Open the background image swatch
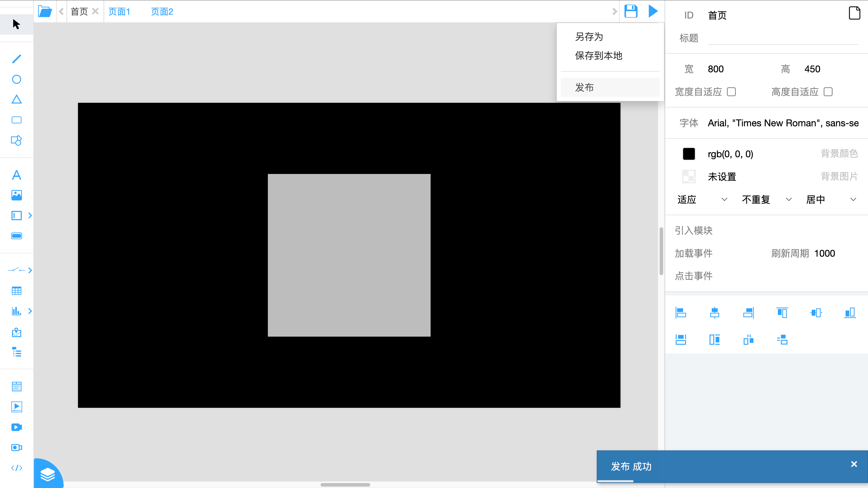This screenshot has height=488, width=868. tap(689, 176)
